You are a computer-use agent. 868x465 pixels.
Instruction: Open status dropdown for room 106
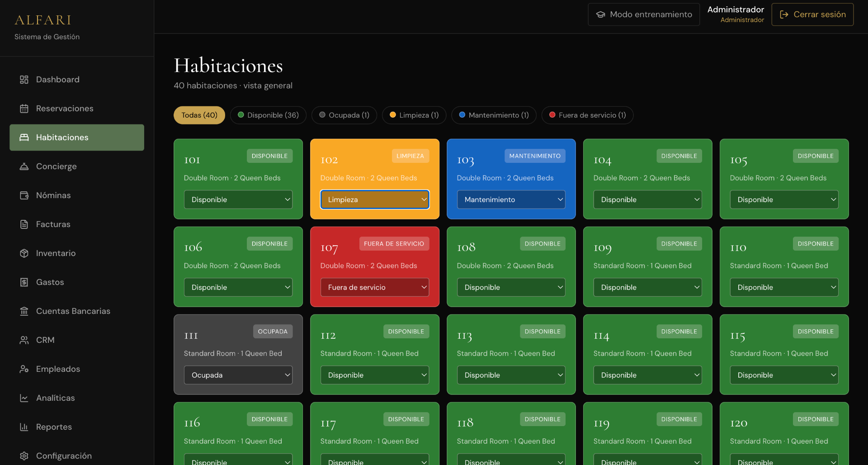tap(238, 287)
